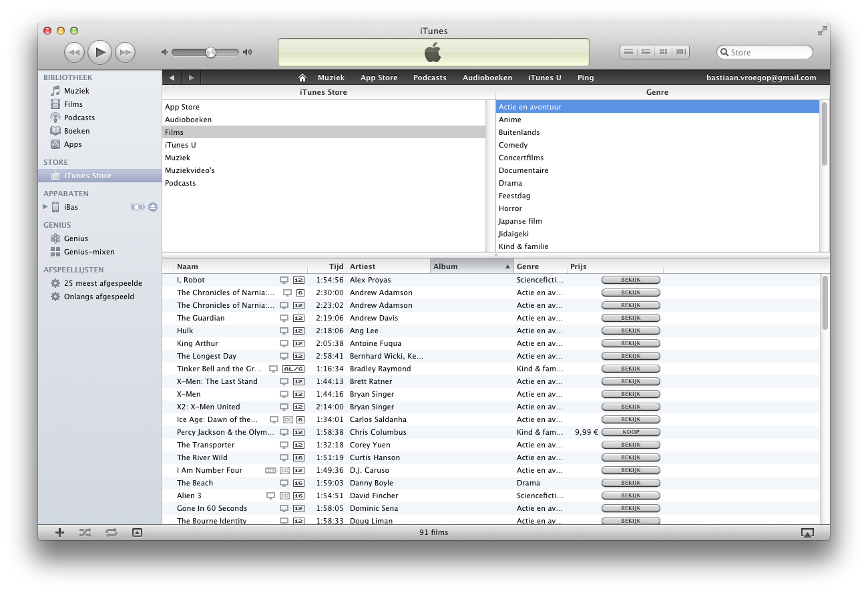
Task: Eject the iBas device
Action: [x=153, y=207]
